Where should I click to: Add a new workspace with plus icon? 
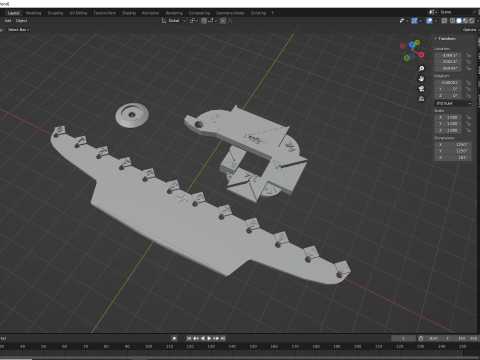point(272,13)
